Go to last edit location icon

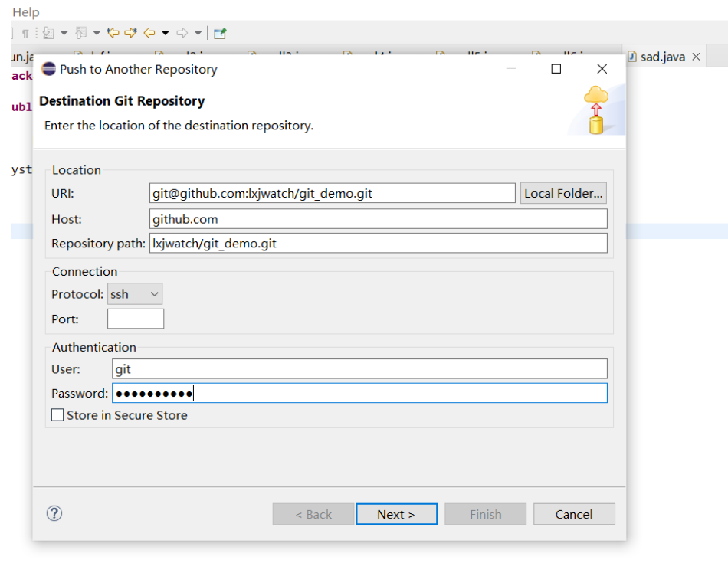pos(113,33)
